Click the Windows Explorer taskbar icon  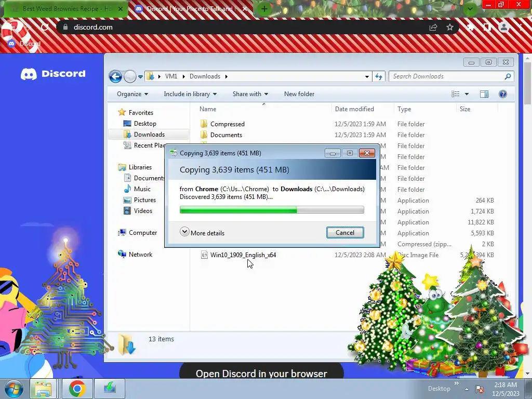(x=43, y=389)
